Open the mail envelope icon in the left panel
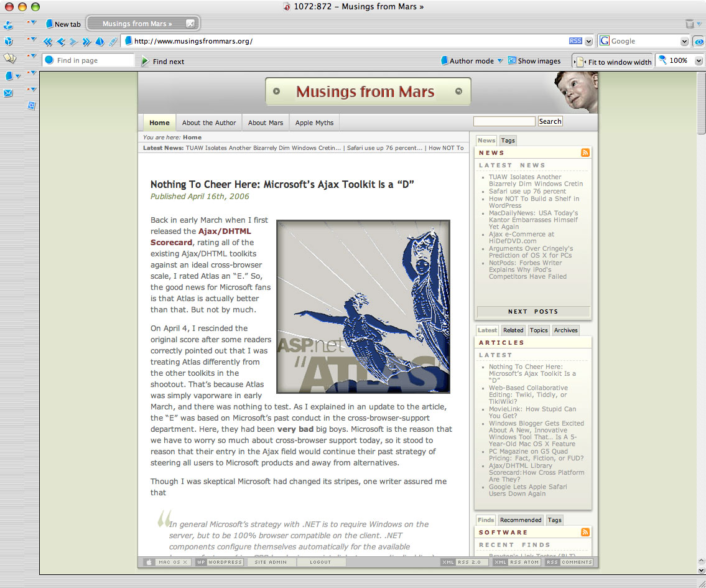 point(8,93)
